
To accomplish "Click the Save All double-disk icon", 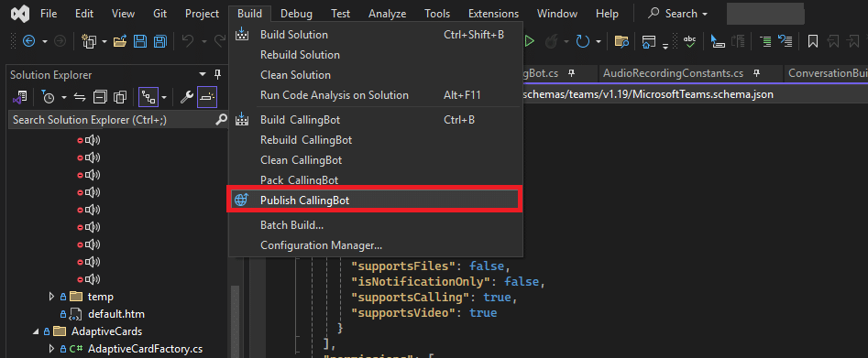I will [160, 41].
